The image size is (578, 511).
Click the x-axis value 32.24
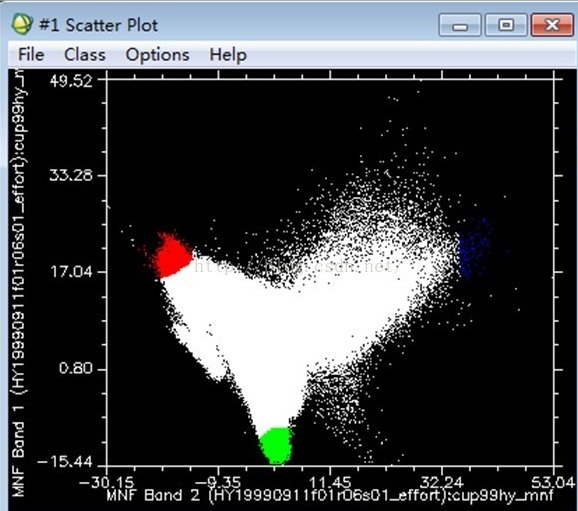pyautogui.click(x=442, y=482)
